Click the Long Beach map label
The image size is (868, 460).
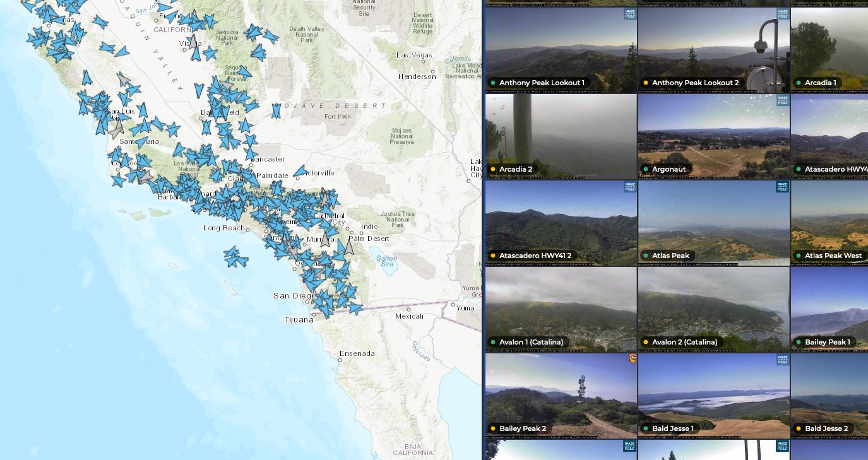pos(224,228)
